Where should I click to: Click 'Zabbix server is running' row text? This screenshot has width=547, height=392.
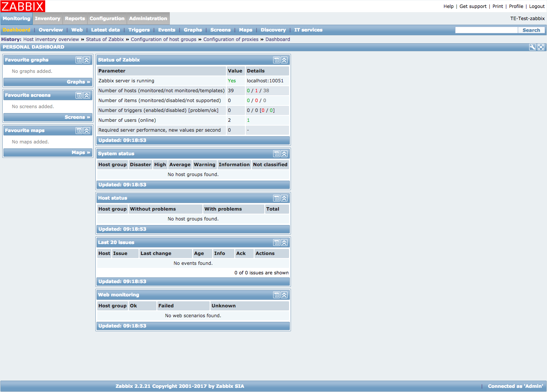pyautogui.click(x=126, y=81)
